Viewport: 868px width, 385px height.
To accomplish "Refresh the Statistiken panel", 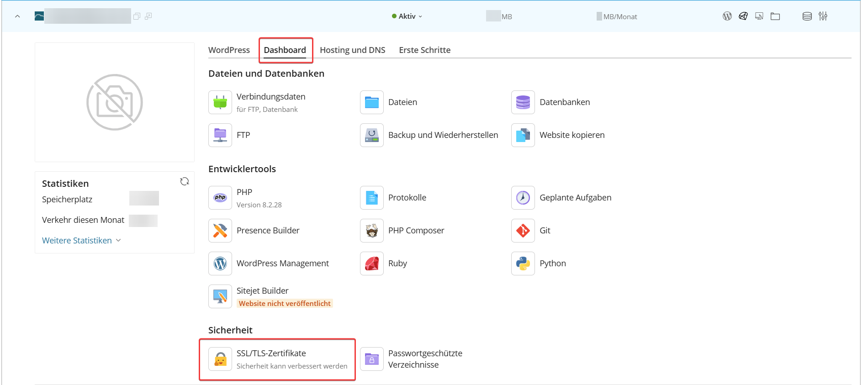I will click(x=185, y=182).
